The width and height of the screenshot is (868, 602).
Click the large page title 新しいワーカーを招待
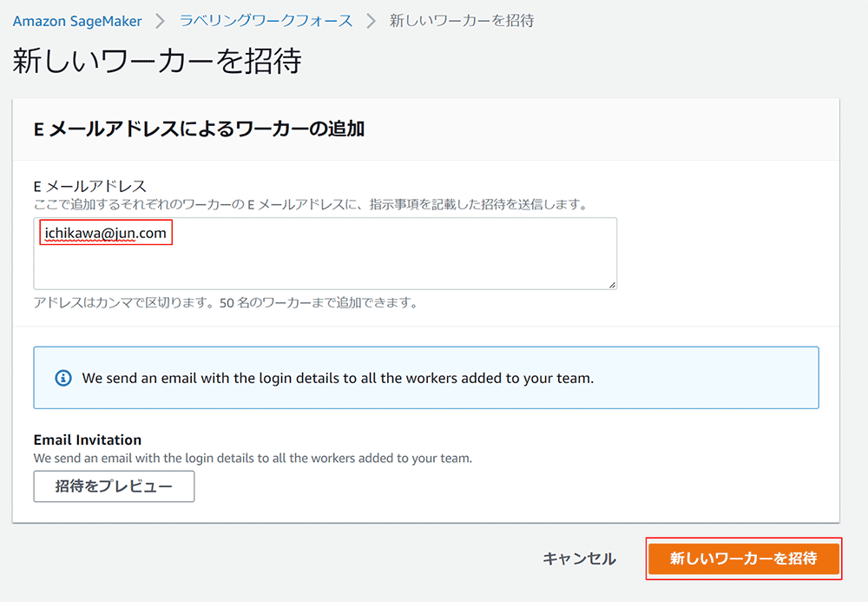coord(157,62)
